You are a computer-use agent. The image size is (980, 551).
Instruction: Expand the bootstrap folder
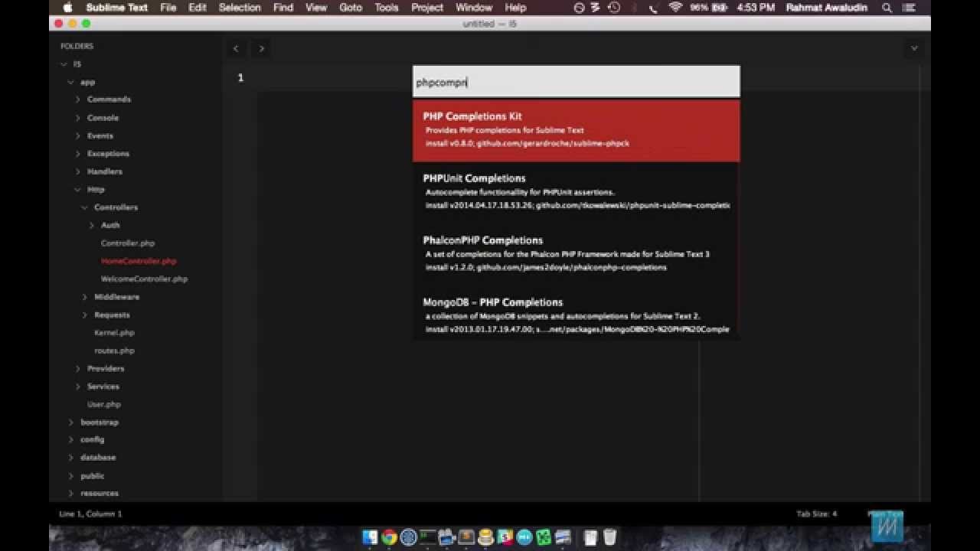(70, 422)
